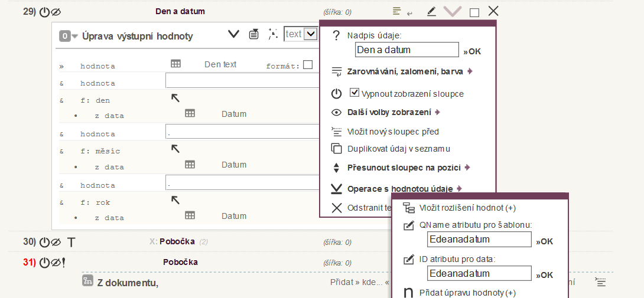Select 'Duplikovat údaj v seznamu'
This screenshot has height=298, width=644.
(399, 149)
